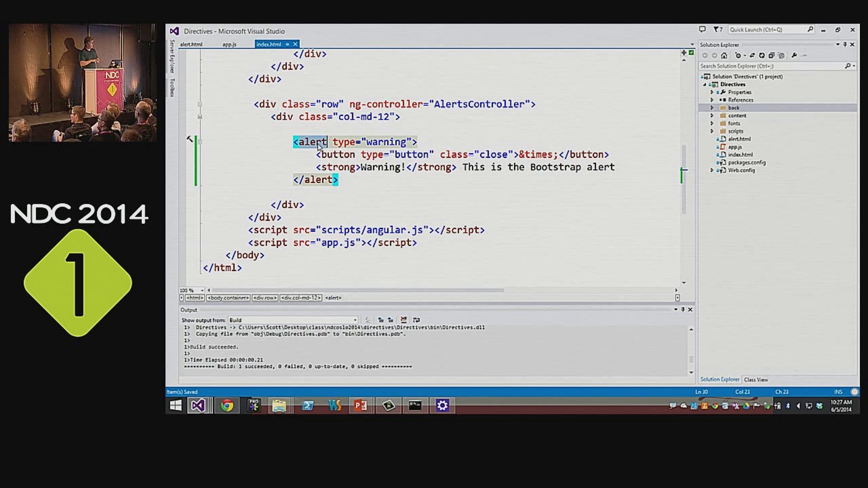Go to previous message in Output panel
This screenshot has width=868, height=488.
pos(381,320)
